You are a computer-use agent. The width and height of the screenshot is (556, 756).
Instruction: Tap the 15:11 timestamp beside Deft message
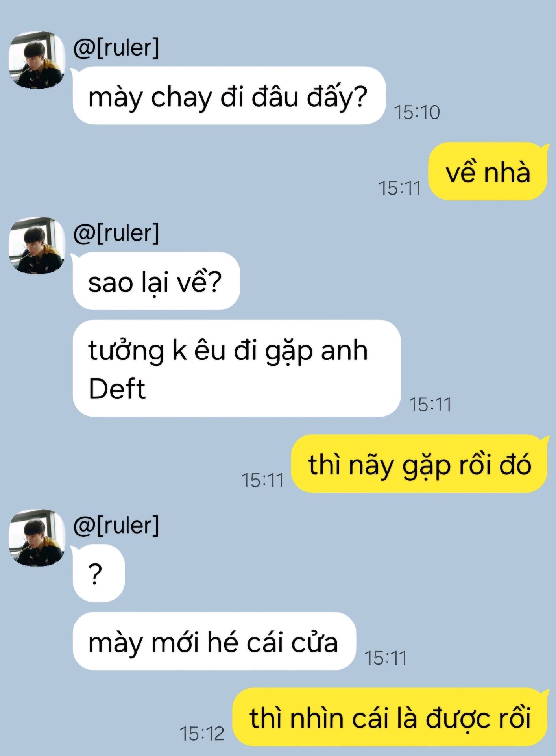pyautogui.click(x=430, y=404)
